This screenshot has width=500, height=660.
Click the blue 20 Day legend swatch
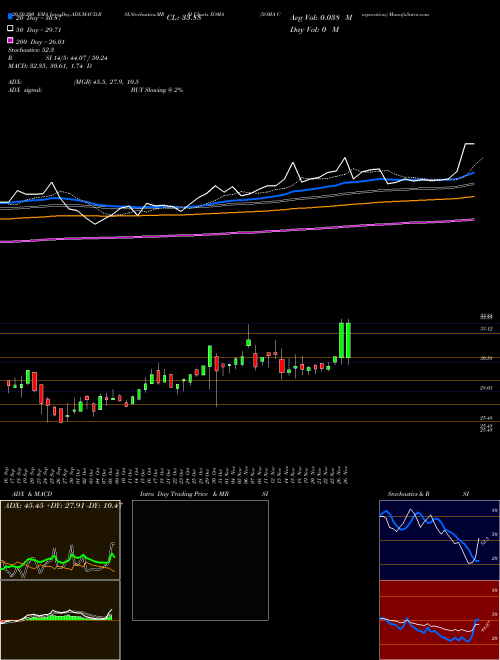coord(10,16)
